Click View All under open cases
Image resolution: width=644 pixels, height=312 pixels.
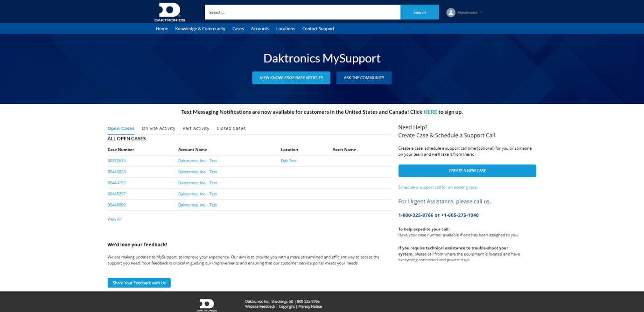click(114, 219)
